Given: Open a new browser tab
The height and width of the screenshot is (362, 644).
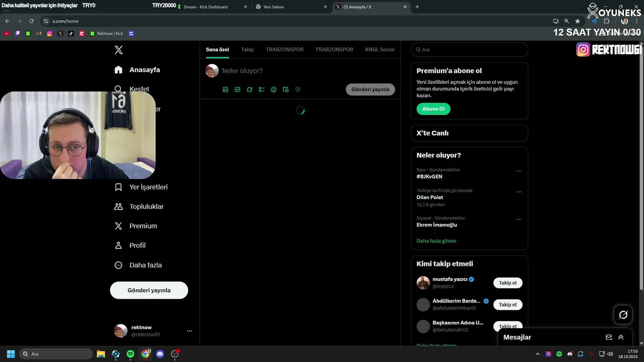Looking at the screenshot, I should tap(417, 7).
